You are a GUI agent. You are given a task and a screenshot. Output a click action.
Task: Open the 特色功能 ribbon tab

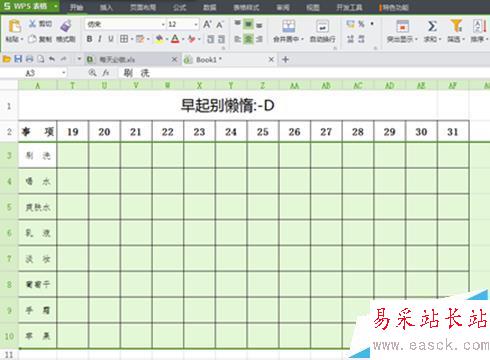point(394,7)
